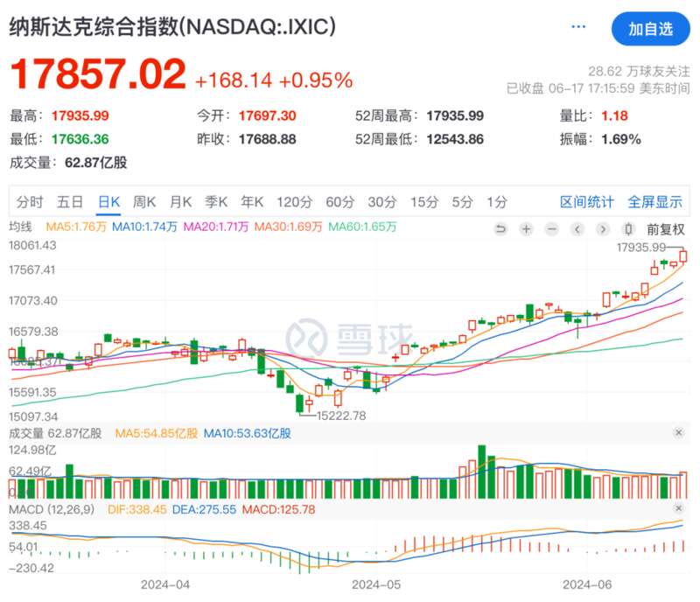The width and height of the screenshot is (700, 602).
Task: Open the 前复权 adjustment dropdown
Action: [666, 229]
